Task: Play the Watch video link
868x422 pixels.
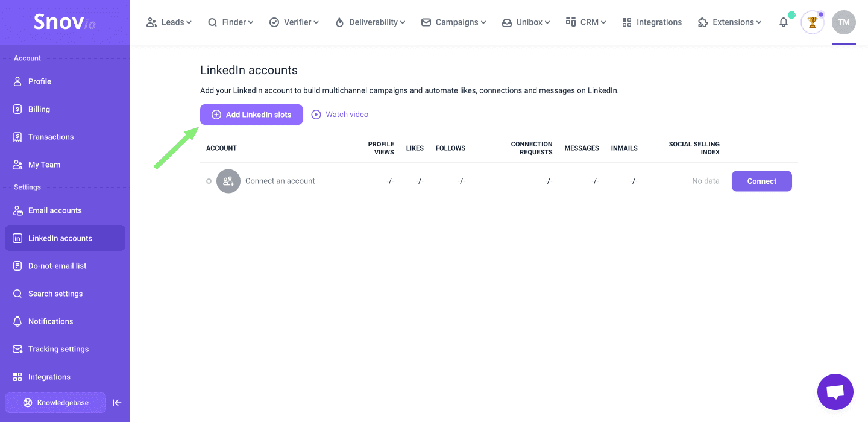Action: 340,115
